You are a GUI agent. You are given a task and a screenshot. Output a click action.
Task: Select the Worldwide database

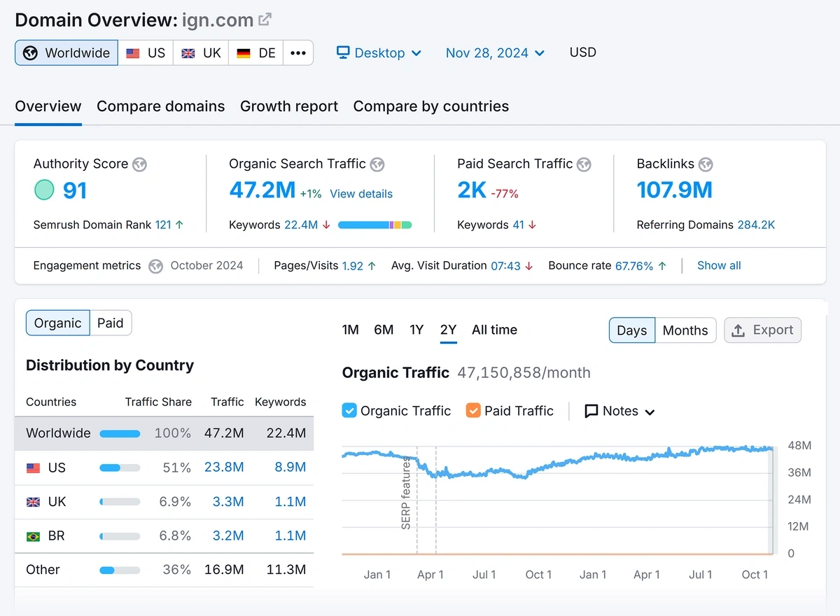66,53
